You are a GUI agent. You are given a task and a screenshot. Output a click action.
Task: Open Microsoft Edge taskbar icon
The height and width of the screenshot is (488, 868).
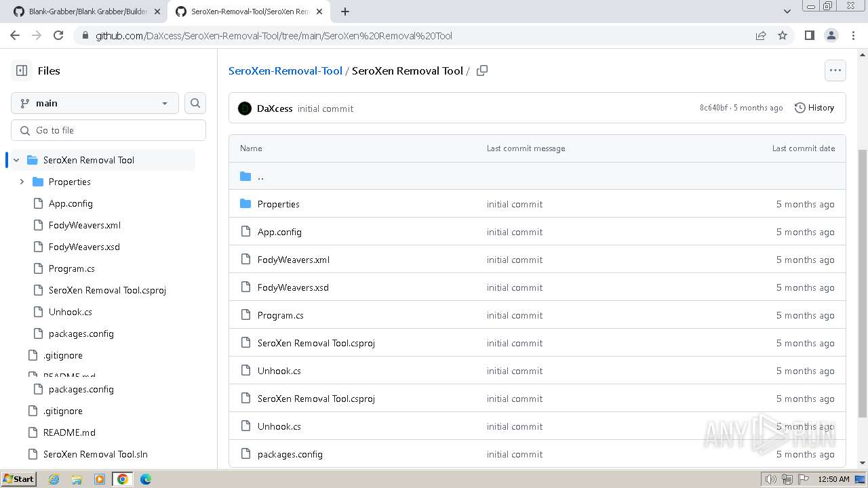(146, 479)
